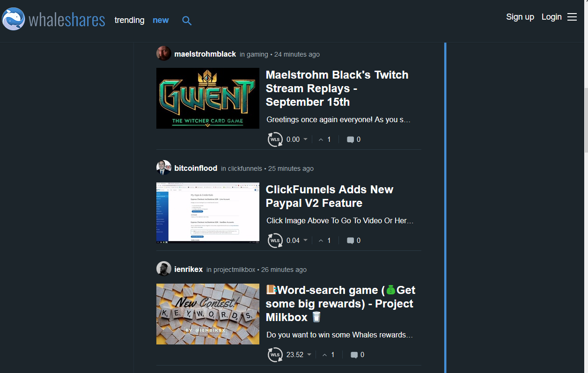Open Word-search game Project Milkbox title
The width and height of the screenshot is (588, 373).
coord(340,304)
